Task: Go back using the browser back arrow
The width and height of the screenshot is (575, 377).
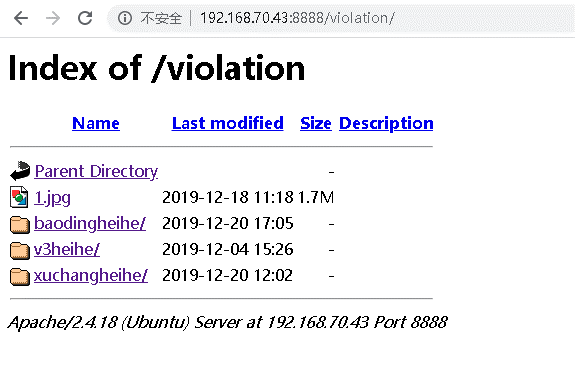Action: 21,18
